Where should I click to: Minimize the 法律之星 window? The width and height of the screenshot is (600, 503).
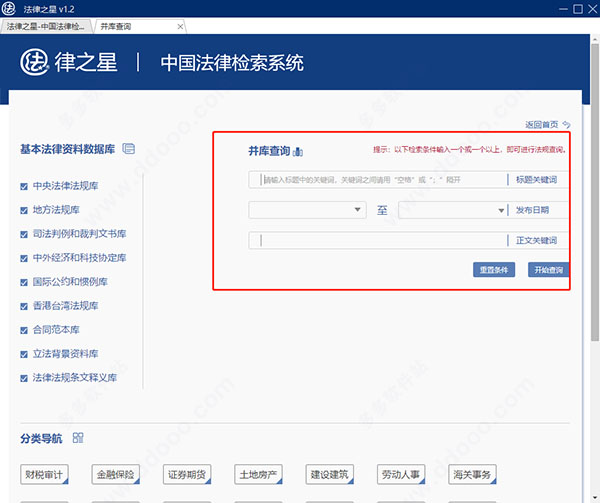(x=563, y=9)
